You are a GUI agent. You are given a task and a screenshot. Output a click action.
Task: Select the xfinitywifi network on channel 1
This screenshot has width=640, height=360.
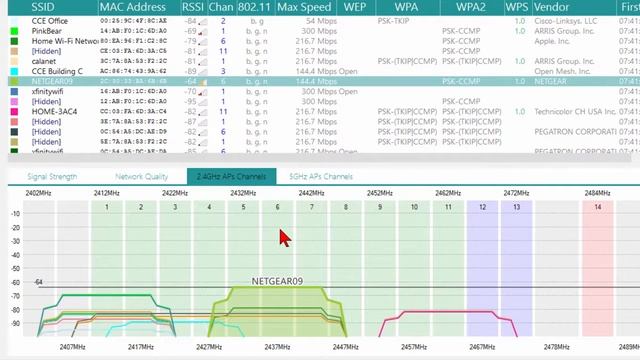[x=47, y=91]
